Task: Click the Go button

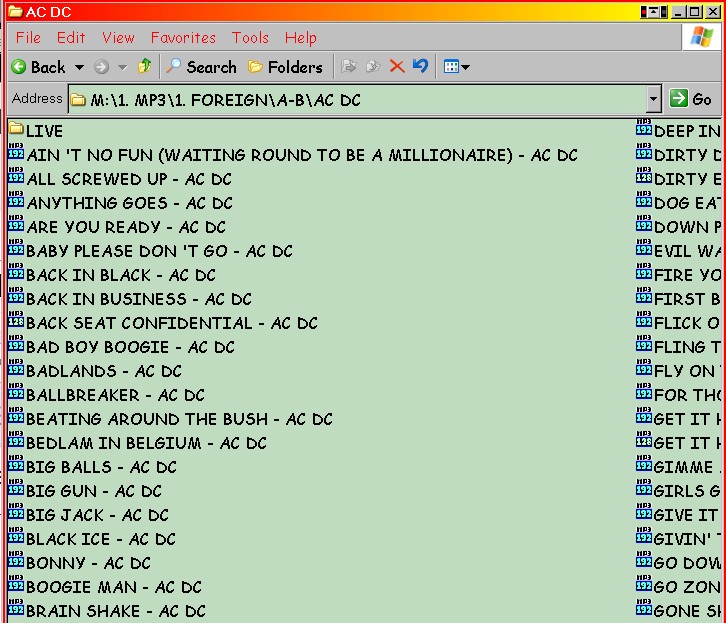Action: 690,99
